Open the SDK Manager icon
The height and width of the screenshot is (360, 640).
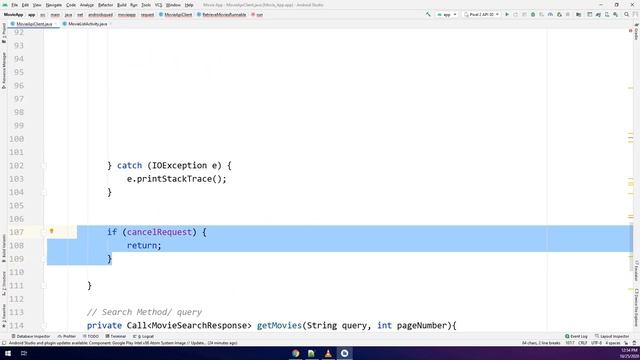[x=616, y=14]
